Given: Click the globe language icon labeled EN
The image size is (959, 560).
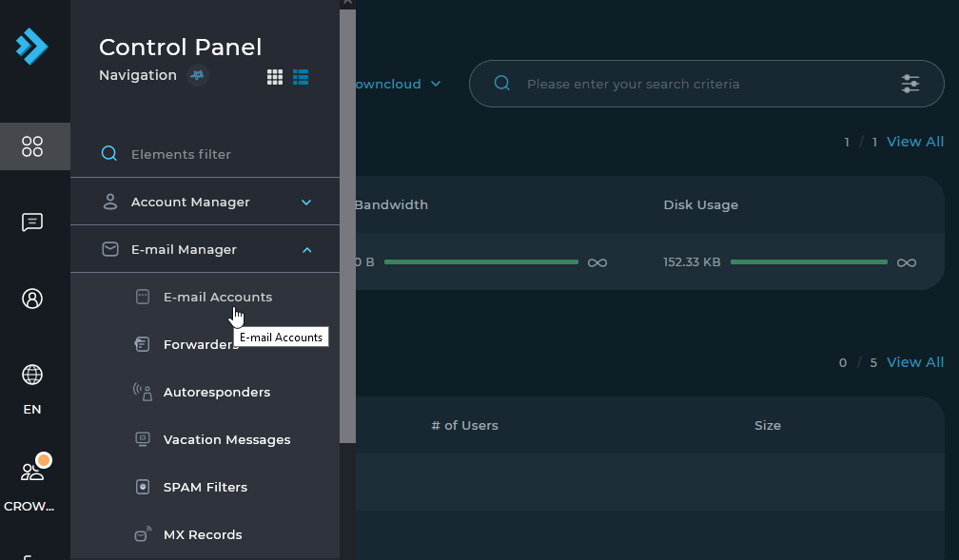Looking at the screenshot, I should click(x=32, y=376).
